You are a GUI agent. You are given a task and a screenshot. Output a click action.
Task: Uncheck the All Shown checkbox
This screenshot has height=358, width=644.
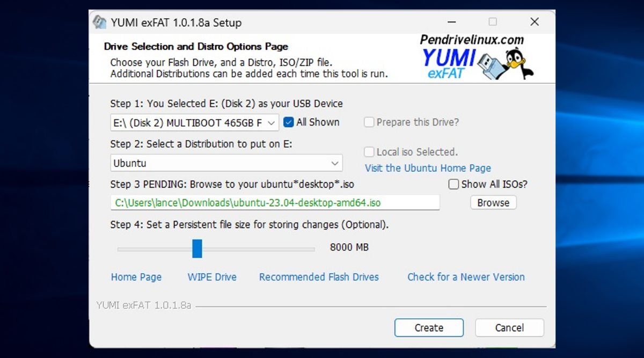point(289,122)
